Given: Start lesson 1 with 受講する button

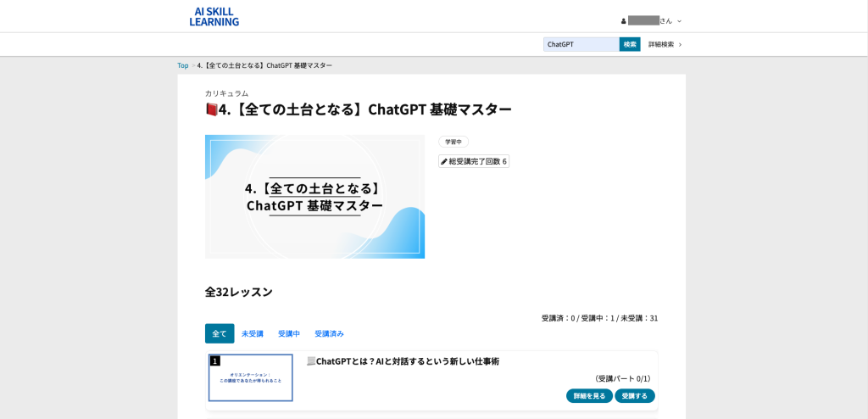Looking at the screenshot, I should click(x=635, y=396).
